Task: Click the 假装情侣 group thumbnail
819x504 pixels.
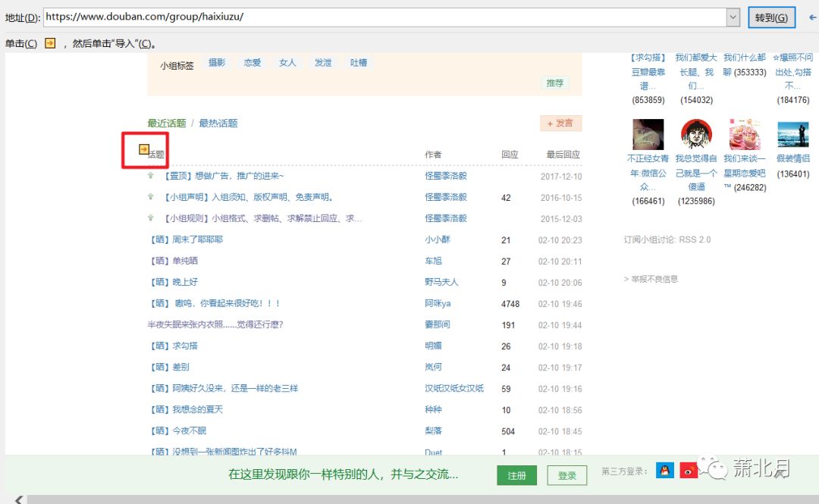Action: click(x=793, y=134)
